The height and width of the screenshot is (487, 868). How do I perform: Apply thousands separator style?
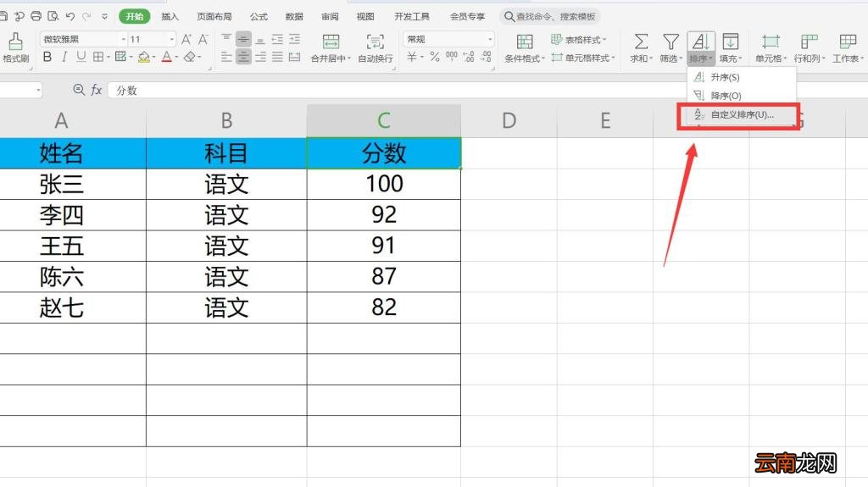(452, 57)
